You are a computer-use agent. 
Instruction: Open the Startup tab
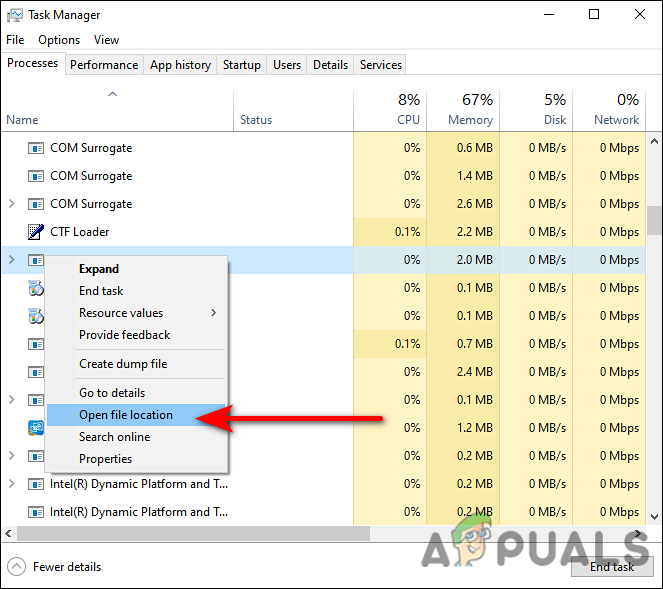(x=242, y=65)
